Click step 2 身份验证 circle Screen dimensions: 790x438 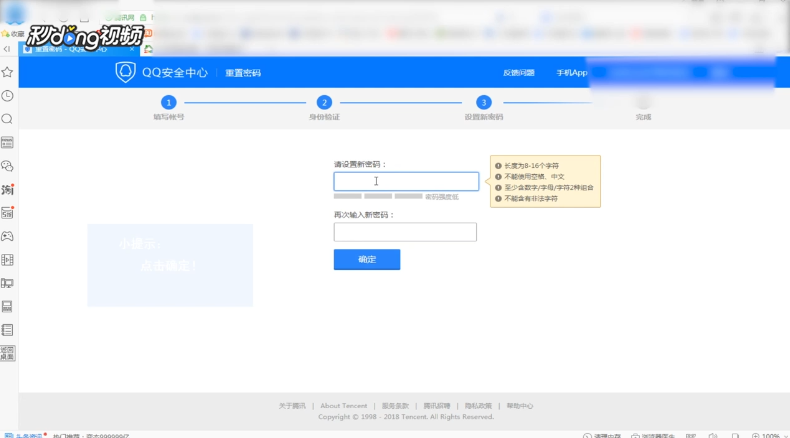[x=324, y=102]
